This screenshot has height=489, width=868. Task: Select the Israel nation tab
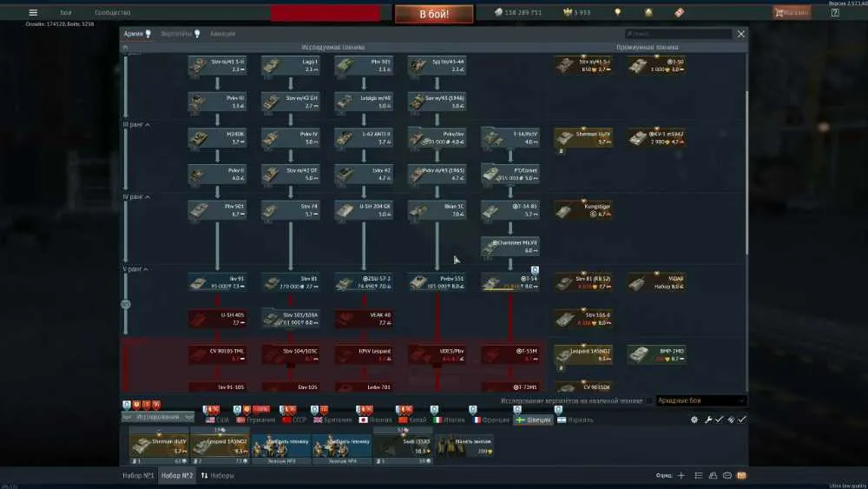click(x=575, y=420)
